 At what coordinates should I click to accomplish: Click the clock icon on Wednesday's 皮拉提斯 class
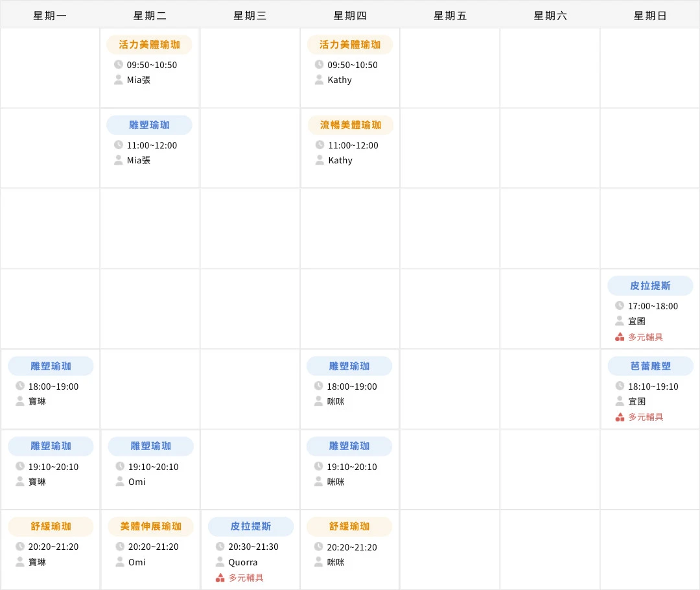220,547
